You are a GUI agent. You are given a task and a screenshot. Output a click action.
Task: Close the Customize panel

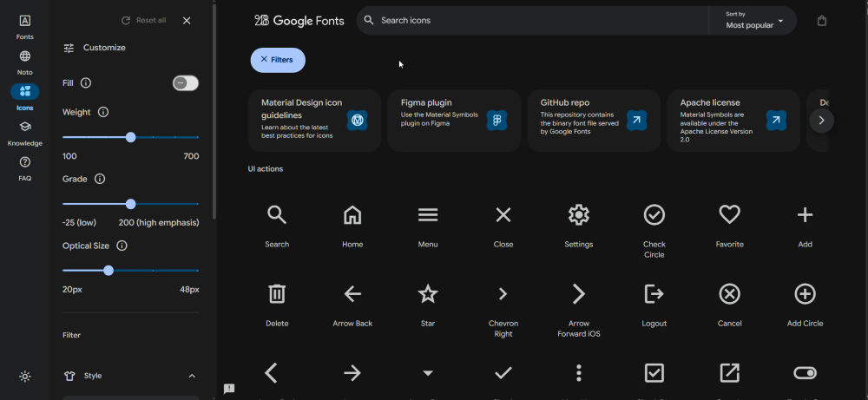[187, 21]
